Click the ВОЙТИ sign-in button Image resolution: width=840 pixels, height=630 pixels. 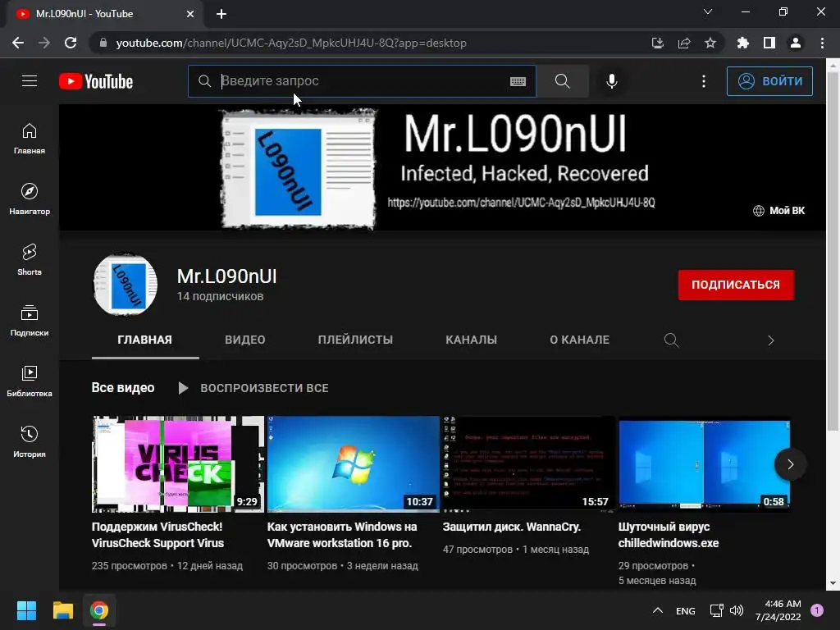(x=769, y=81)
